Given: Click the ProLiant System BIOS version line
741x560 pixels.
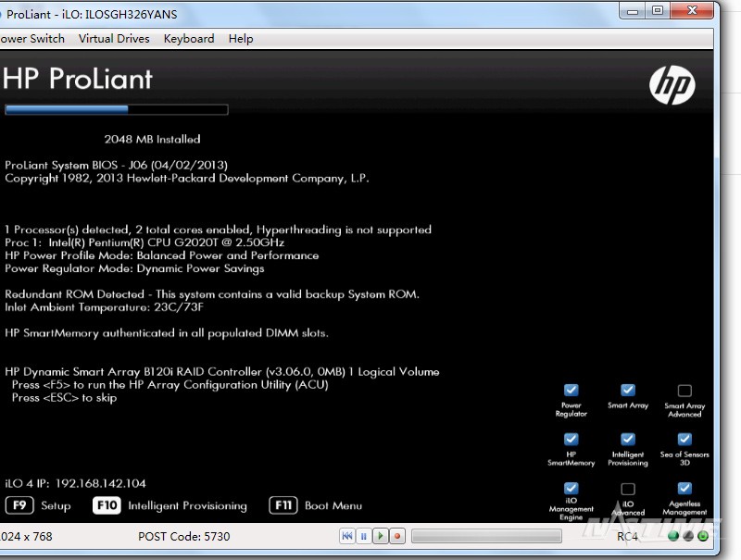Looking at the screenshot, I should click(x=117, y=166).
